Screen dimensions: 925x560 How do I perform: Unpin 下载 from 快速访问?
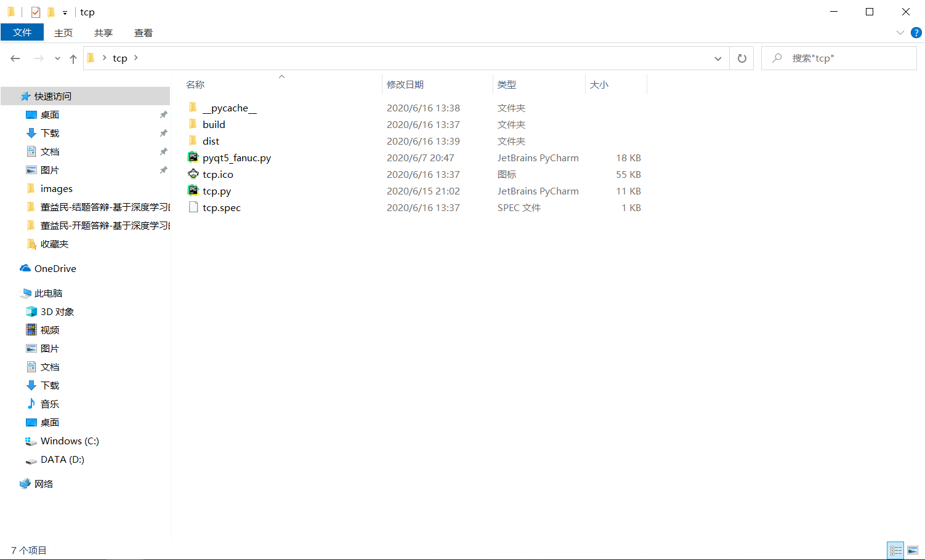(x=163, y=133)
